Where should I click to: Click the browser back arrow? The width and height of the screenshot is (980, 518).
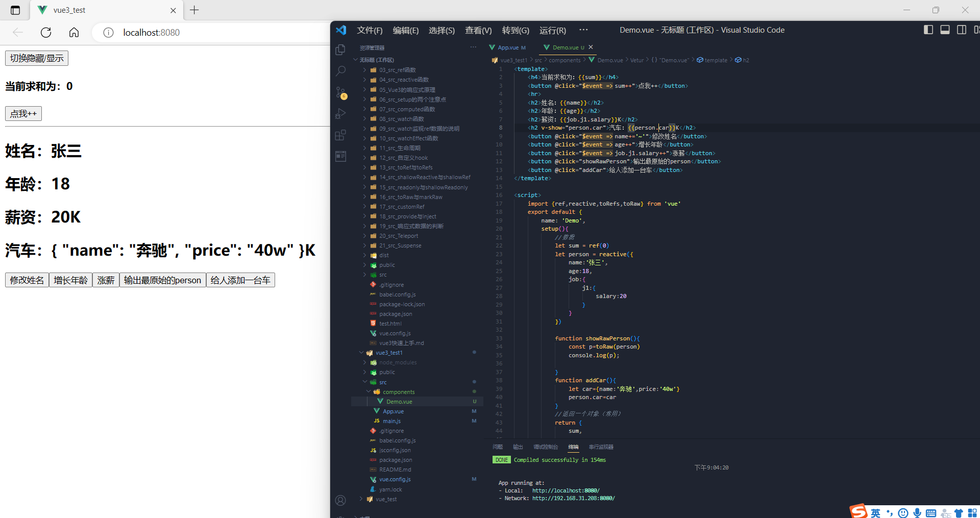click(x=18, y=33)
